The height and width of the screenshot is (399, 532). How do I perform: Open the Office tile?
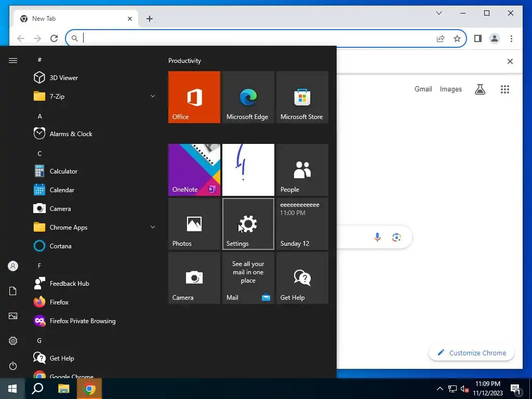point(194,97)
